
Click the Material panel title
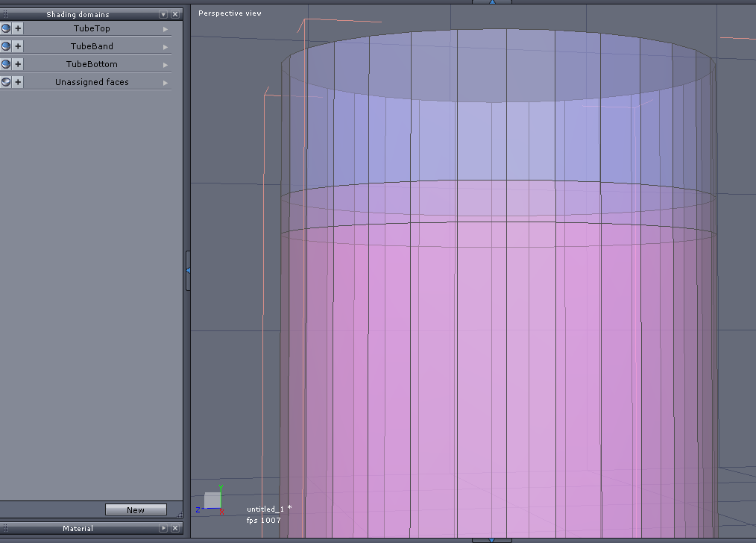(78, 529)
